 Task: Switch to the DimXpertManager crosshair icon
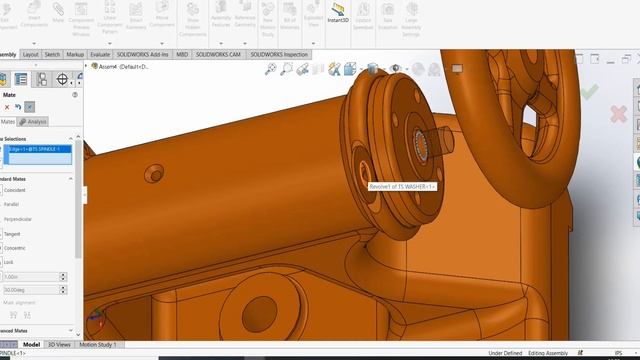(62, 79)
